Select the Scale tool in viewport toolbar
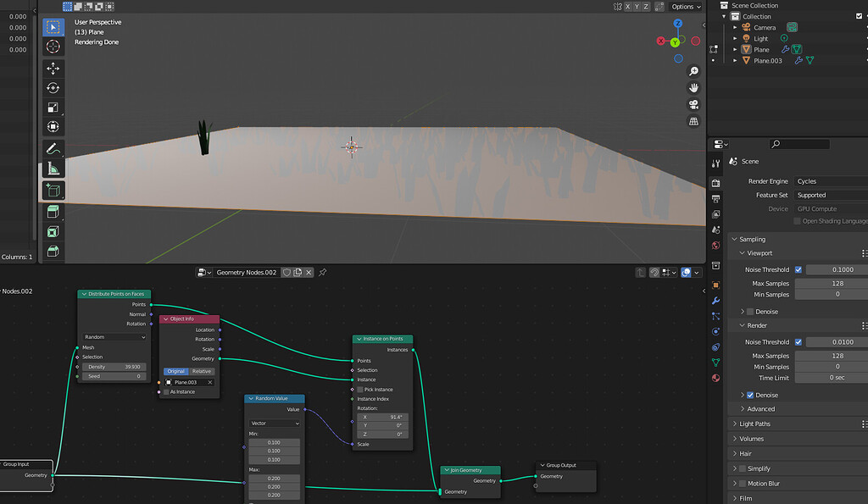Screen dimensions: 868x504 pyautogui.click(x=53, y=108)
